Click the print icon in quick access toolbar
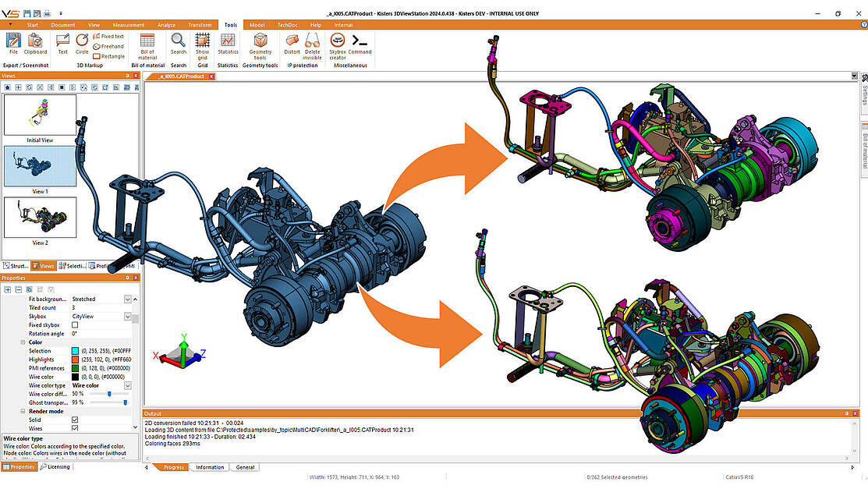The width and height of the screenshot is (868, 489). 47,13
